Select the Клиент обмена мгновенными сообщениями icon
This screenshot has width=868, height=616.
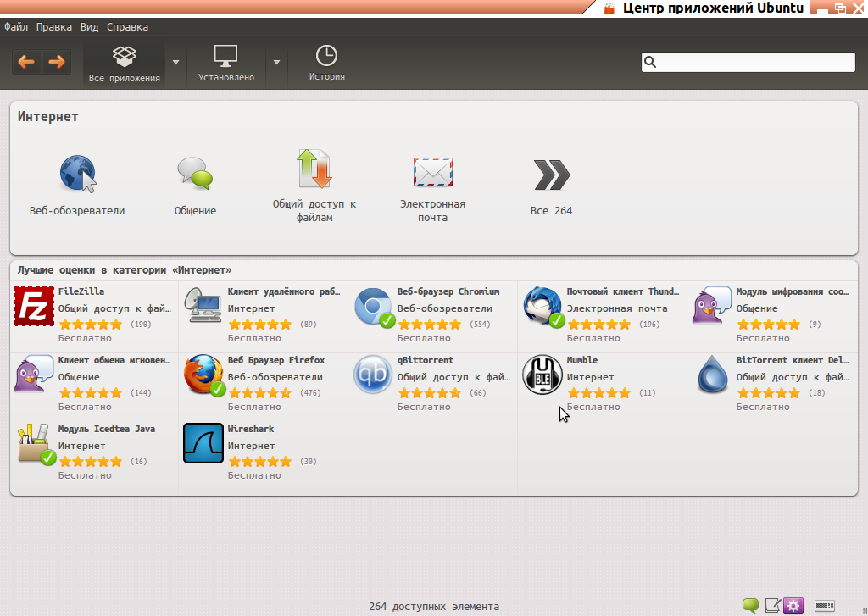click(34, 374)
